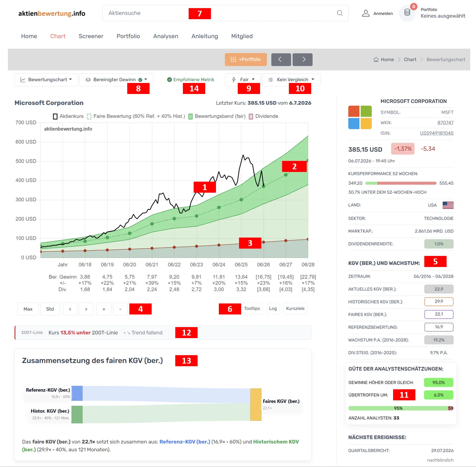Toggle the Log scale button
476x467 pixels.
tap(273, 308)
